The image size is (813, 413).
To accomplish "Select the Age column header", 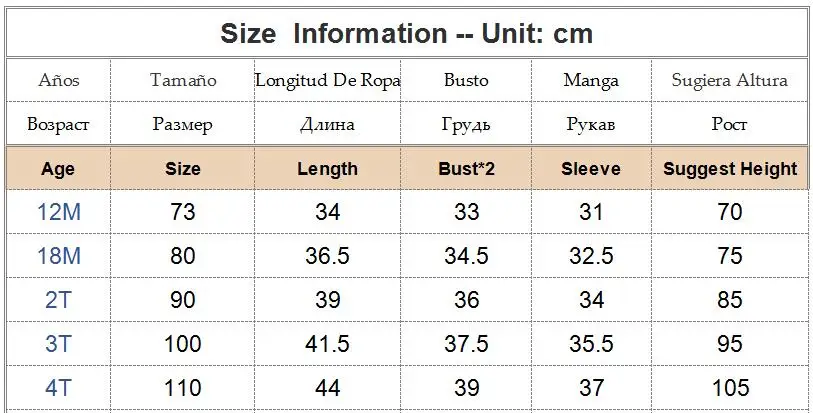I will (58, 169).
